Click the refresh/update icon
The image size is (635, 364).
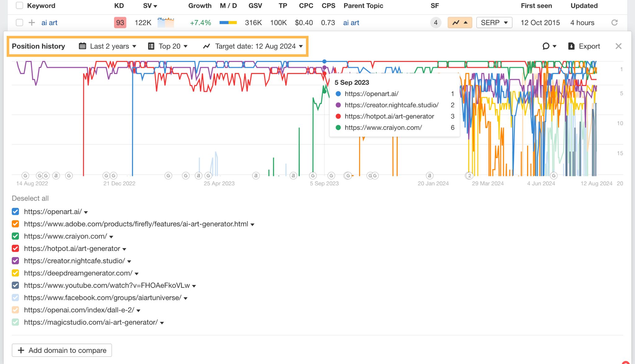pos(615,22)
